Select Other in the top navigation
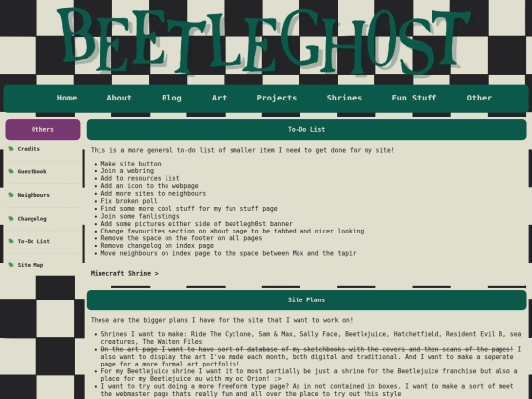The height and width of the screenshot is (399, 532). (479, 98)
